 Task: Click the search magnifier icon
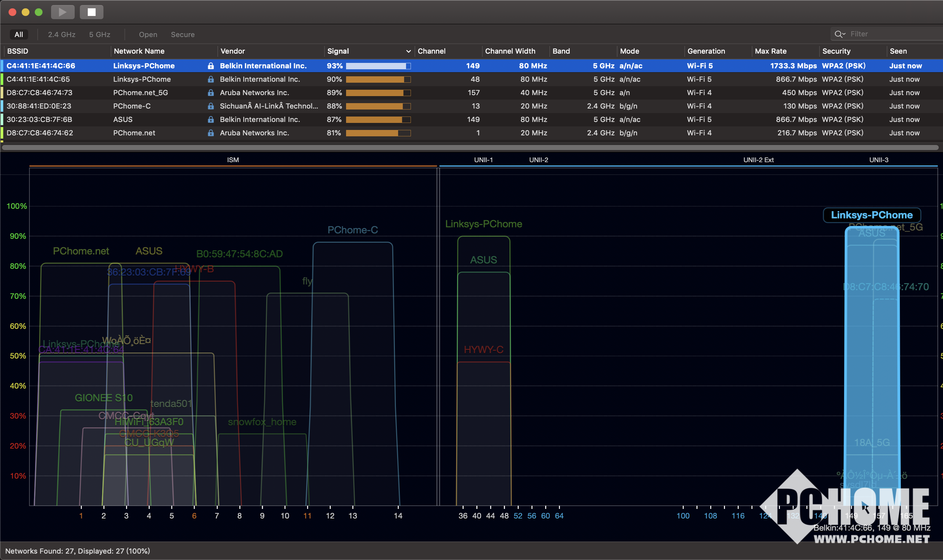pos(839,34)
